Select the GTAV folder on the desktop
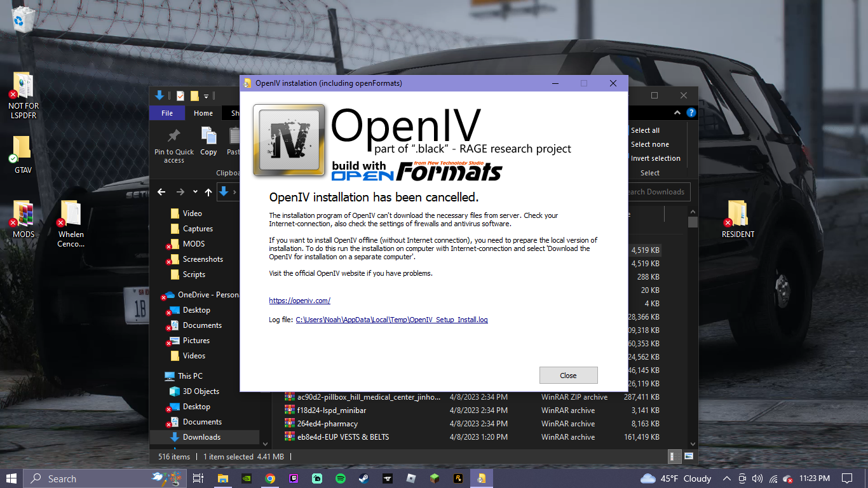Viewport: 868px width, 488px height. (x=24, y=155)
